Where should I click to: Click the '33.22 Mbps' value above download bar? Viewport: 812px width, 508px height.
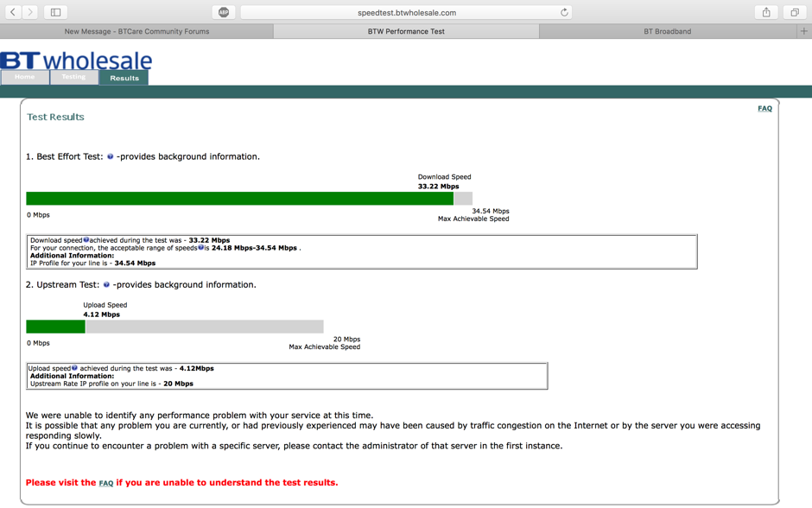[438, 187]
